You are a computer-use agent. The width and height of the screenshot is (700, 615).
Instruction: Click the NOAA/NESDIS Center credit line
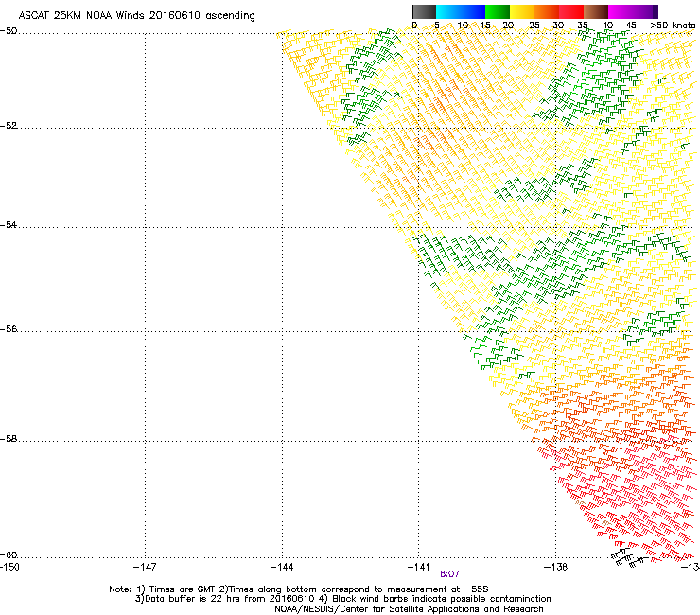(409, 609)
